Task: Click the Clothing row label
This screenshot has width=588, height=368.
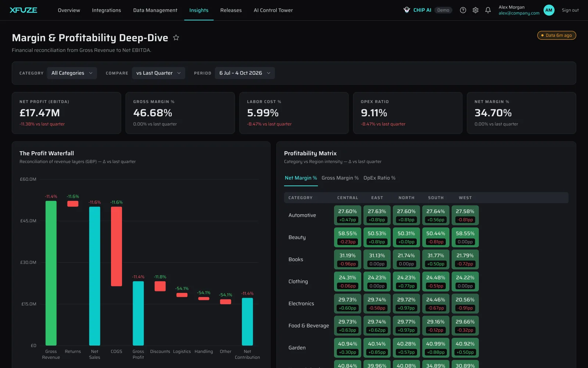Action: 298,282
